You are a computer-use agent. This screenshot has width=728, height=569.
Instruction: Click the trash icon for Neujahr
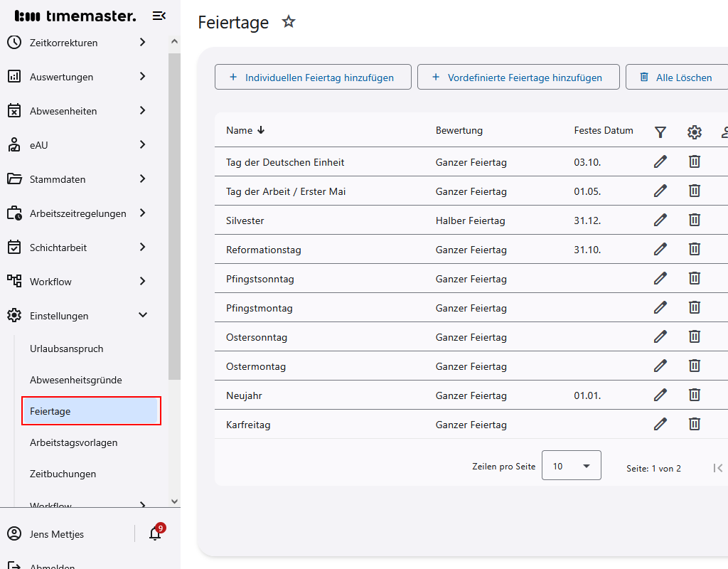click(x=695, y=395)
